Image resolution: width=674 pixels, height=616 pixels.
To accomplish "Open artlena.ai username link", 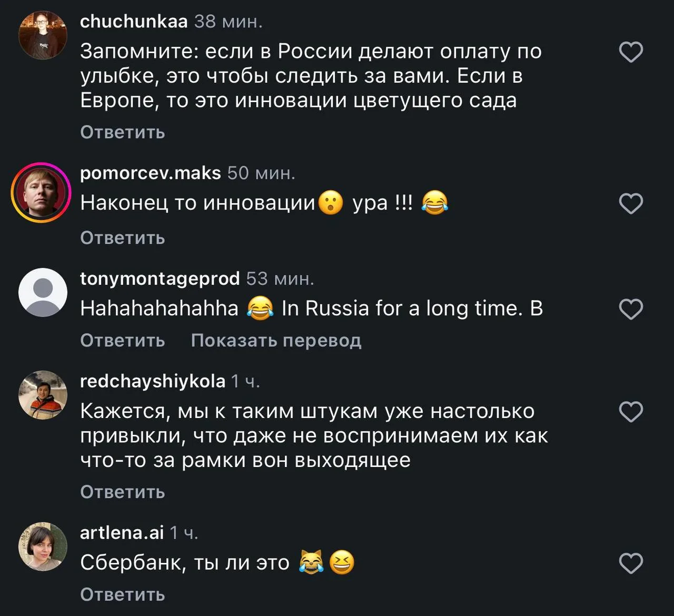I will point(122,533).
